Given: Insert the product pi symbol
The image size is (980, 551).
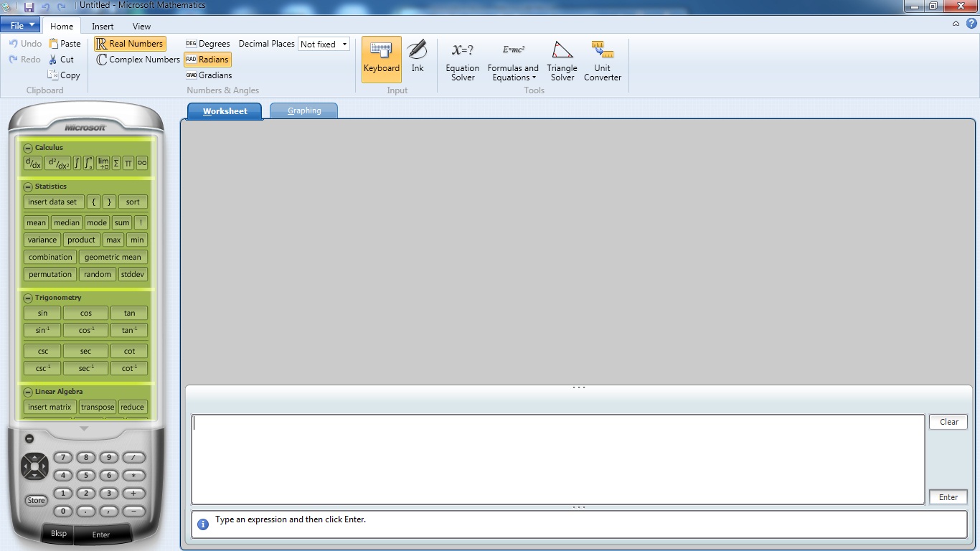Looking at the screenshot, I should click(x=128, y=164).
